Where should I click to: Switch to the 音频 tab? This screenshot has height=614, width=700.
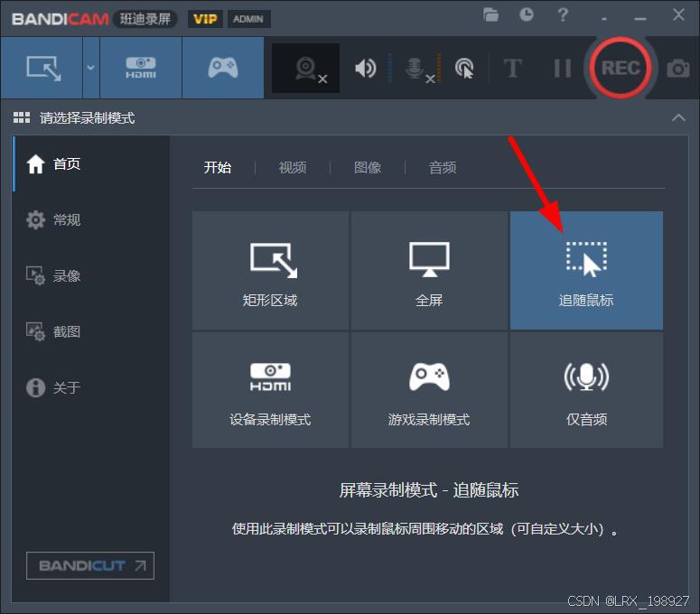(443, 167)
